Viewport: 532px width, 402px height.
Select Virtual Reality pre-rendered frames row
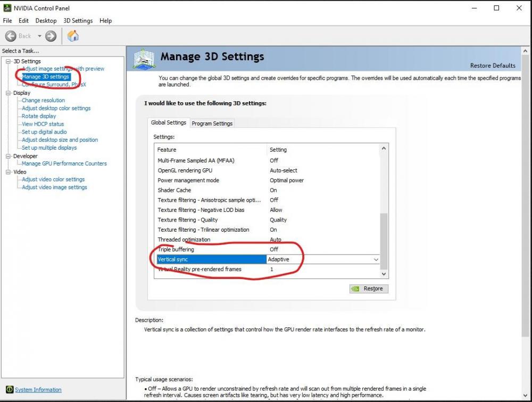[x=268, y=269]
